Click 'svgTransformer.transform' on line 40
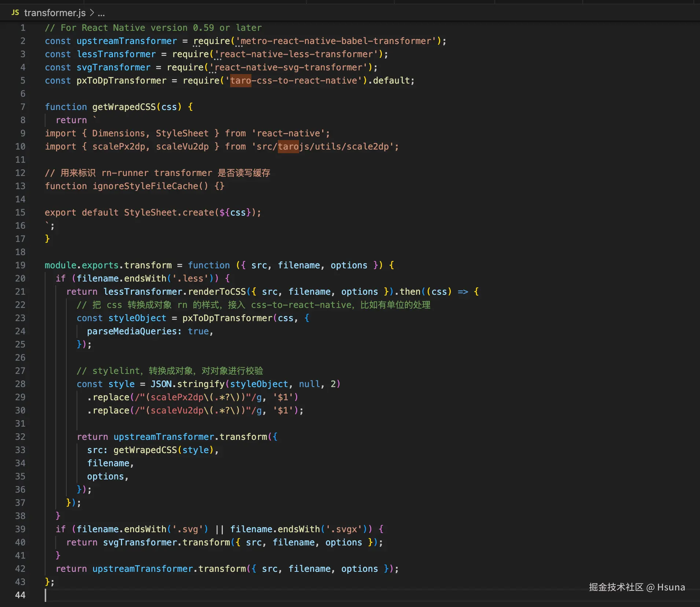This screenshot has height=607, width=700. 166,542
